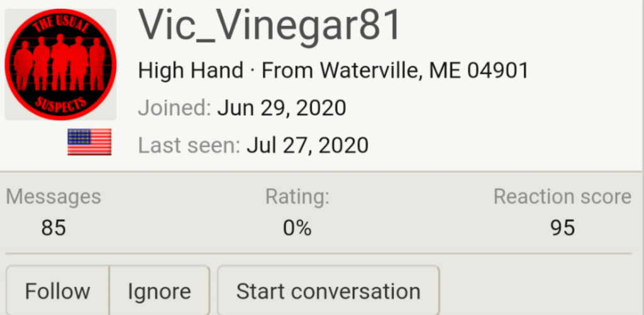Click the Last seen label

[x=189, y=146]
